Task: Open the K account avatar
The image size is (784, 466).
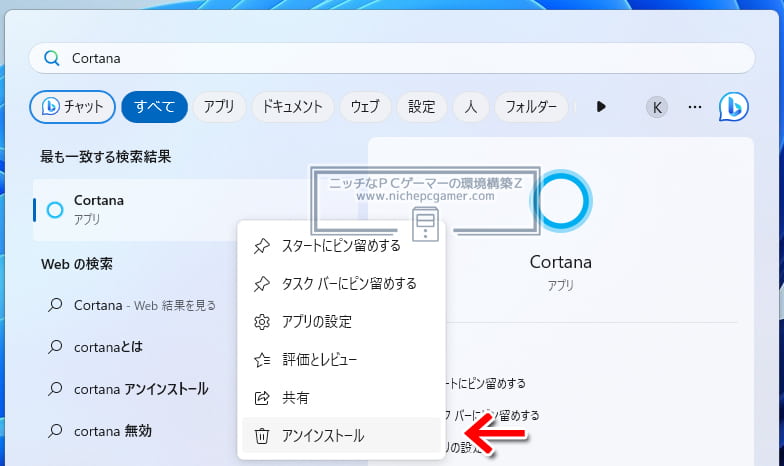Action: click(x=657, y=107)
